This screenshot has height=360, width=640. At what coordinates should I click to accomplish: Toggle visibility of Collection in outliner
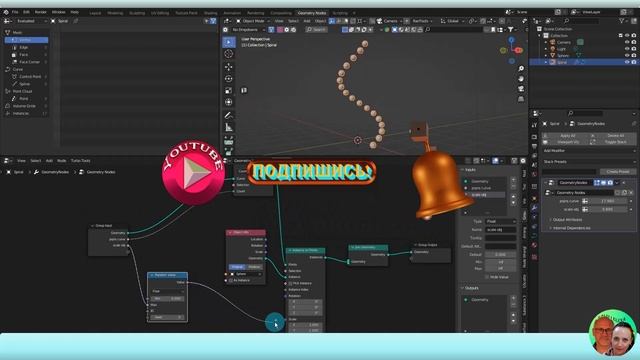(x=627, y=36)
